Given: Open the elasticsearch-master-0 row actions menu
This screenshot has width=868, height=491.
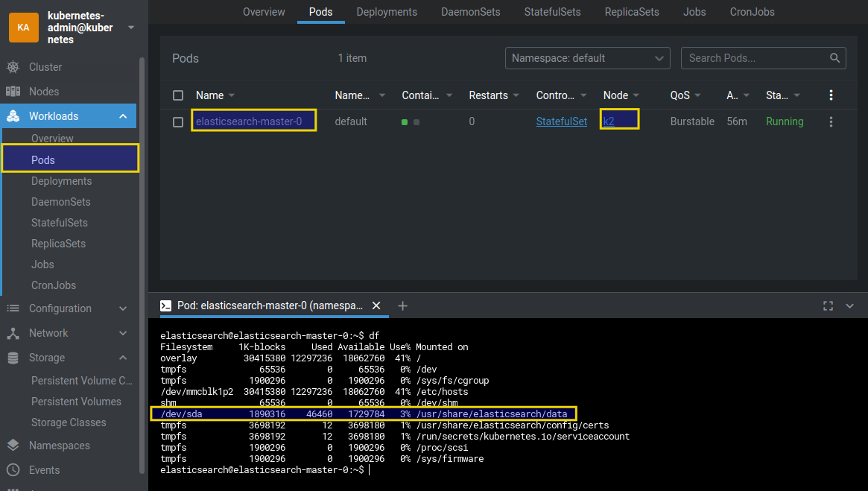Looking at the screenshot, I should click(x=831, y=121).
